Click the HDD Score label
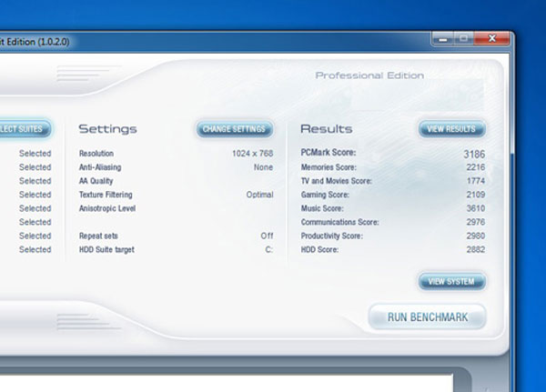546x392 pixels. pos(319,249)
